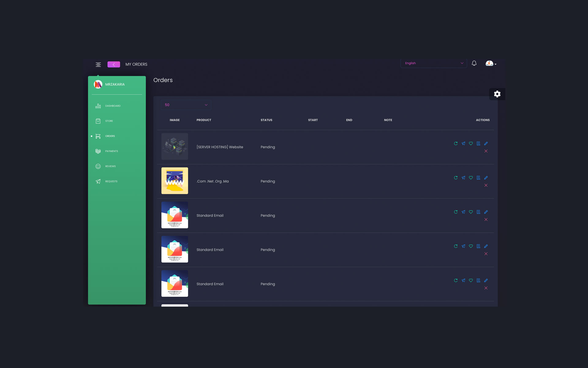
Task: Go to the Reviews section
Action: 110,166
